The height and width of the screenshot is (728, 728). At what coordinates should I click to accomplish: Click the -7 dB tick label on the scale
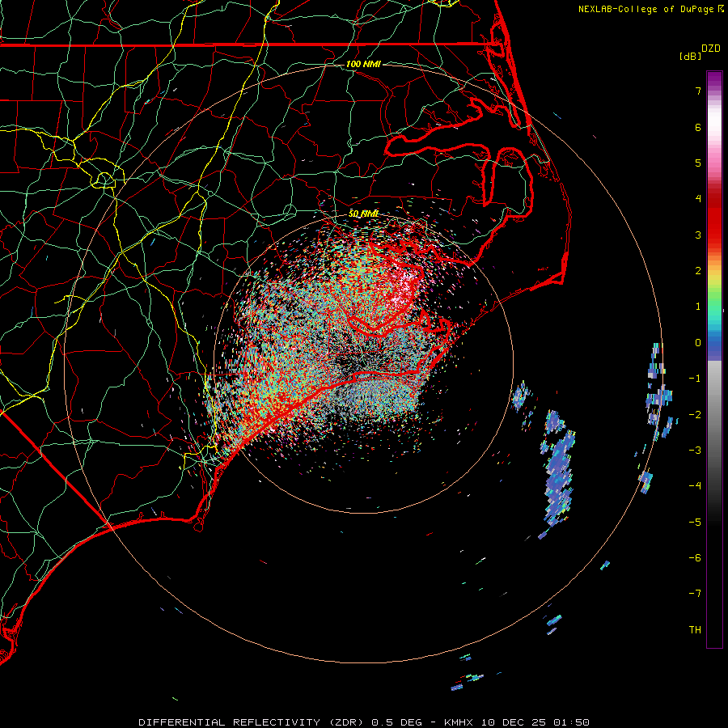pos(695,594)
